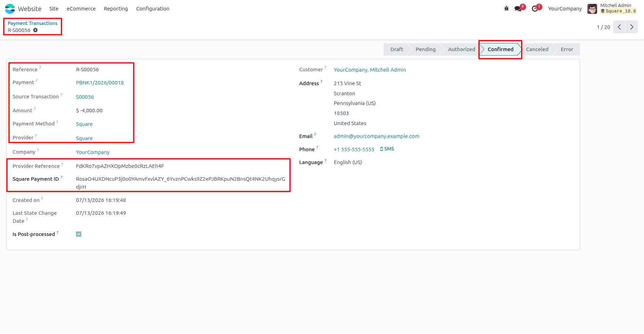Select the language English (US)

(348, 162)
